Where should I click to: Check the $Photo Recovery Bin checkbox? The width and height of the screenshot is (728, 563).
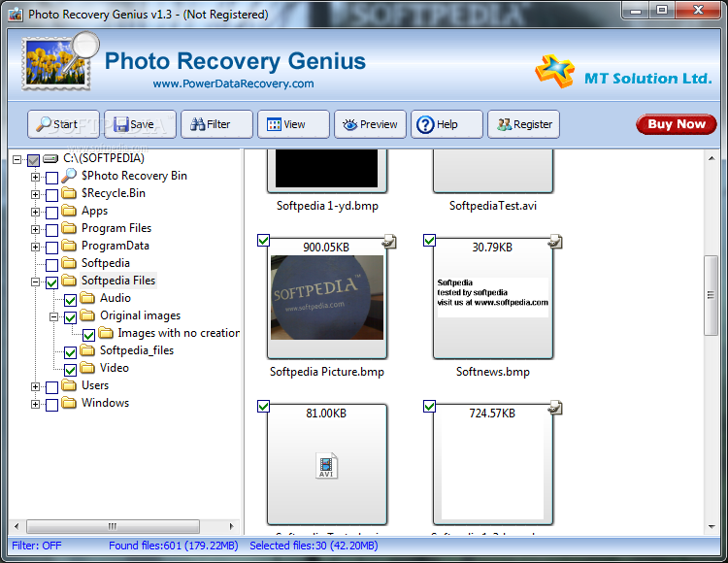coord(52,178)
